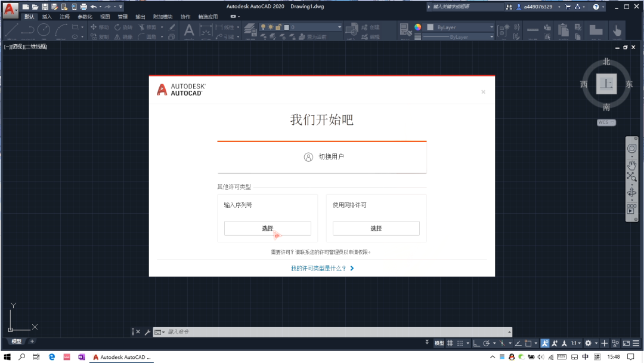Close the license dialog with X

pos(483,92)
